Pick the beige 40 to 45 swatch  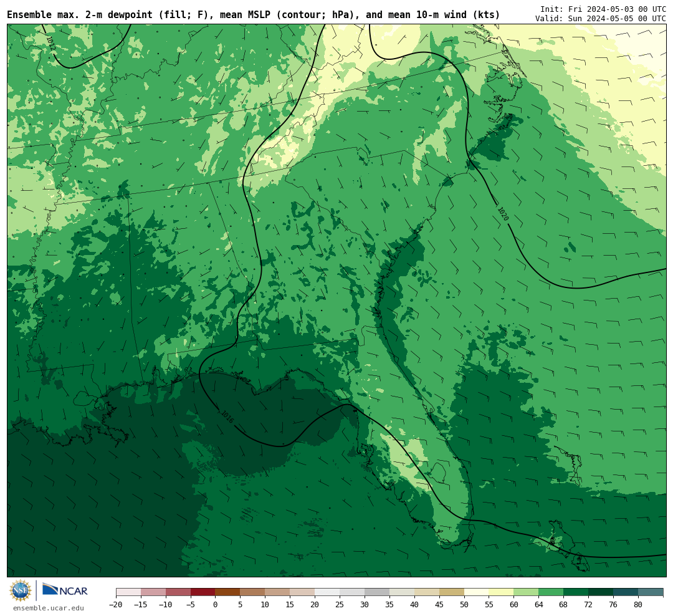(427, 592)
